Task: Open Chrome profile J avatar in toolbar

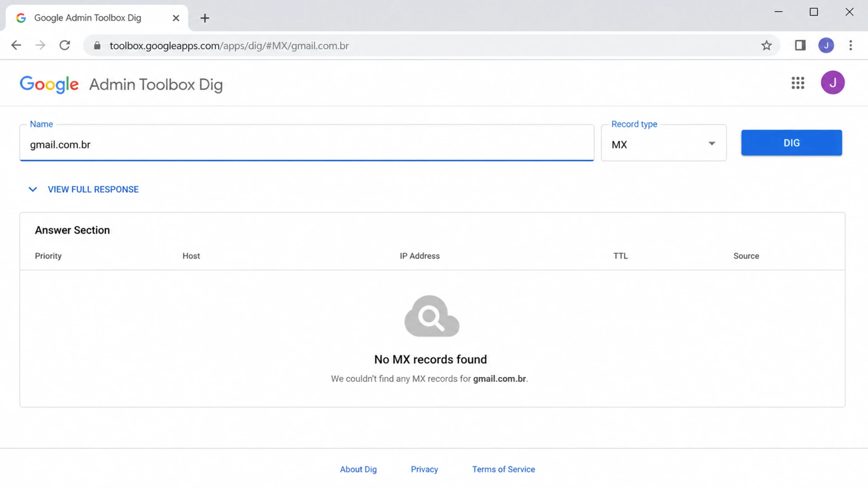Action: click(x=826, y=45)
